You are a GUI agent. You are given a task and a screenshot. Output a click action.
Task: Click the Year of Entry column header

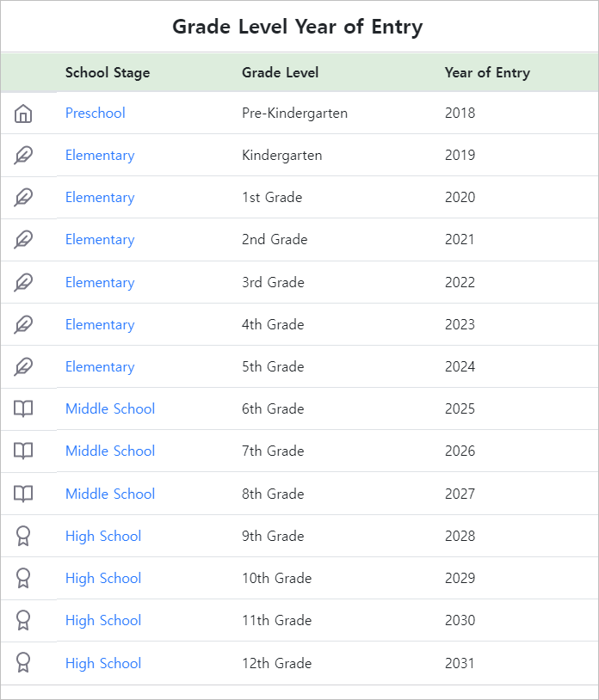[487, 73]
